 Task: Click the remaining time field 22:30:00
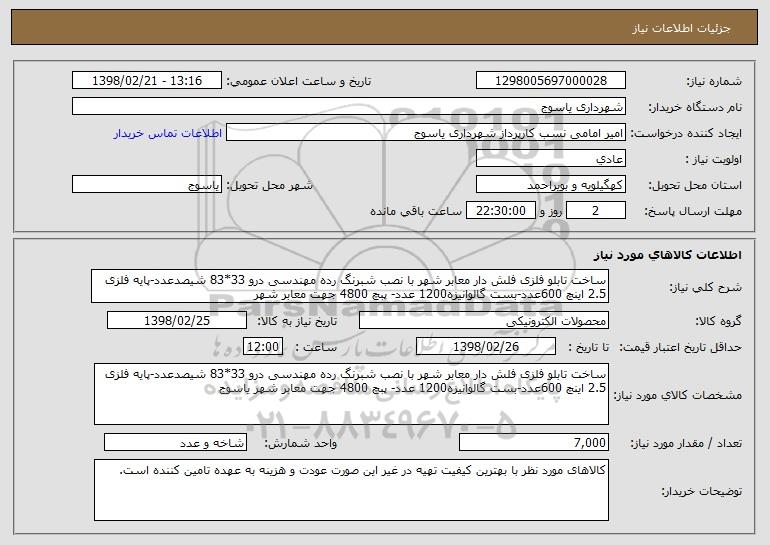pos(500,211)
